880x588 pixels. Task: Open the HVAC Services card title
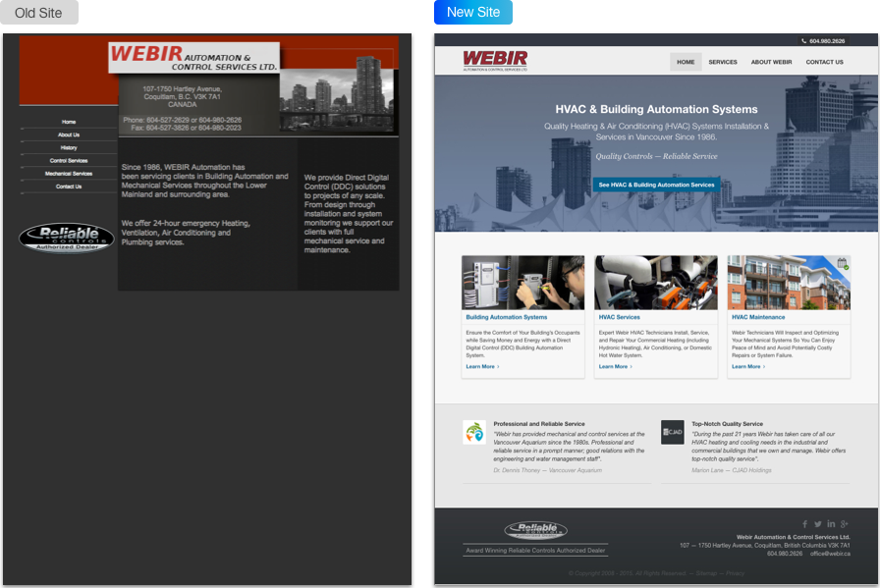tap(619, 318)
